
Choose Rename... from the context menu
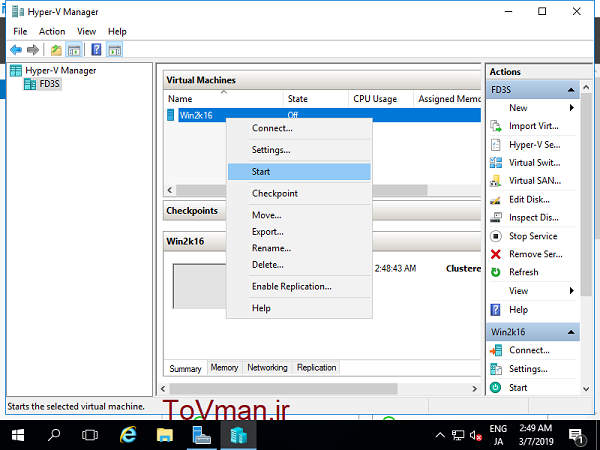point(299,248)
